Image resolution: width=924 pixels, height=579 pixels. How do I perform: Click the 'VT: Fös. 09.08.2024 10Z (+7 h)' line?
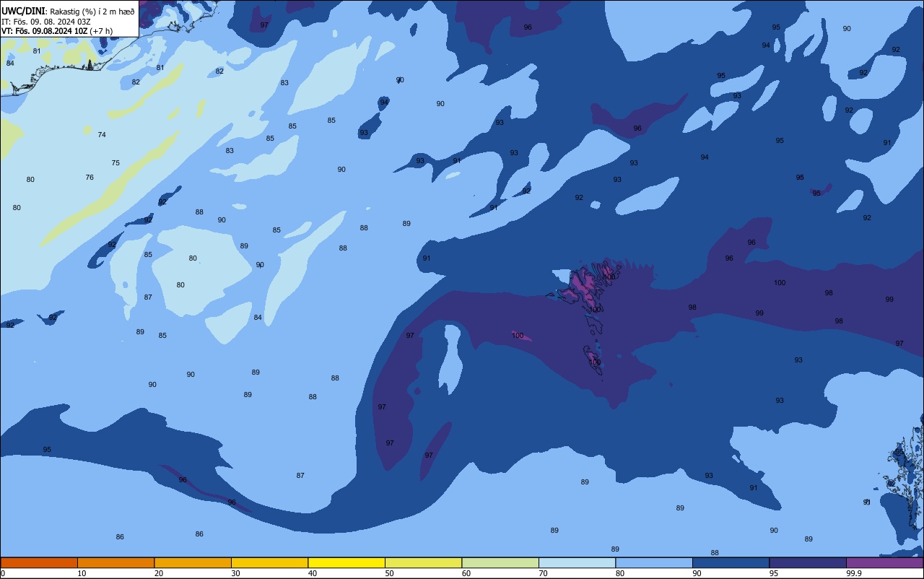click(57, 30)
